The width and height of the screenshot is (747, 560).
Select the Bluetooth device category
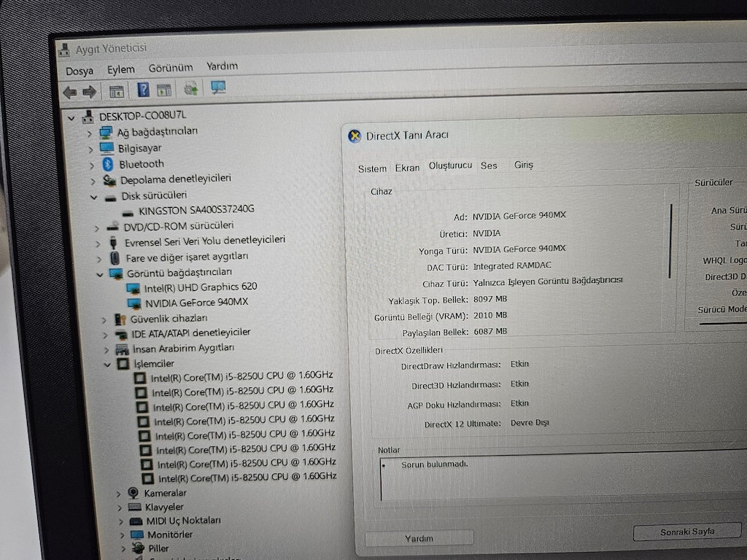tap(141, 164)
